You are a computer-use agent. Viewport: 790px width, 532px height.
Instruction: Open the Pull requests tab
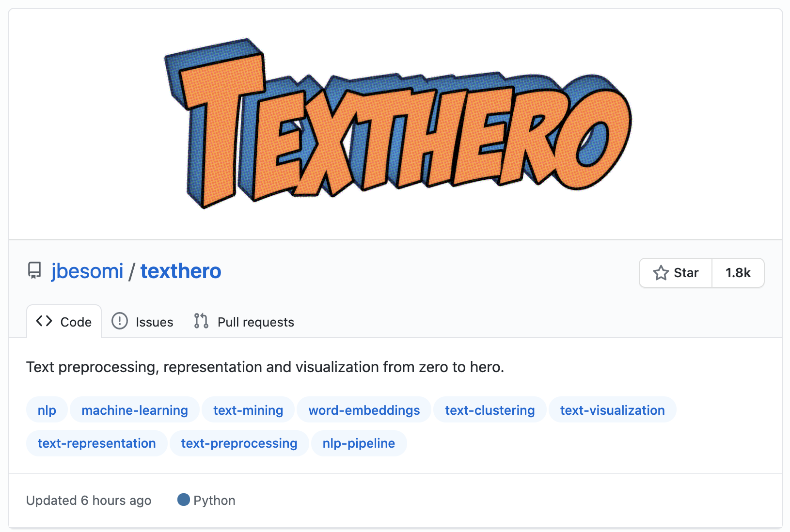coord(255,322)
